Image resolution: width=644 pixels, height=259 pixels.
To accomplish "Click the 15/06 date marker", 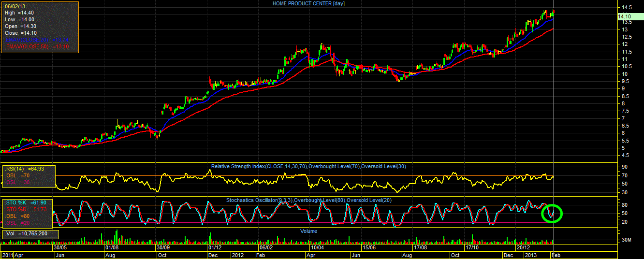I will 369,247.
